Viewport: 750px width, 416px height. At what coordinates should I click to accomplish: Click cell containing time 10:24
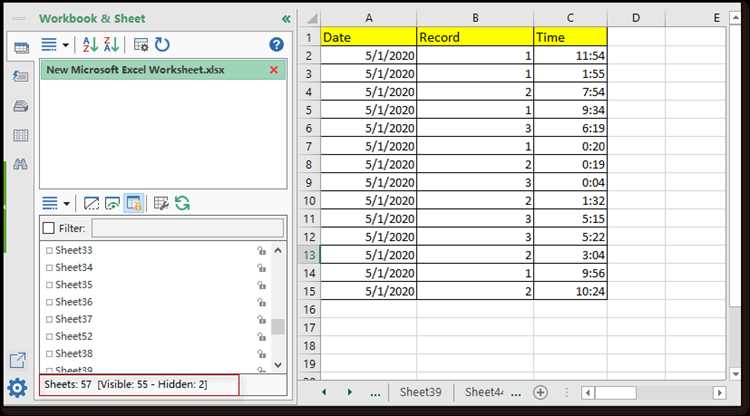[570, 291]
